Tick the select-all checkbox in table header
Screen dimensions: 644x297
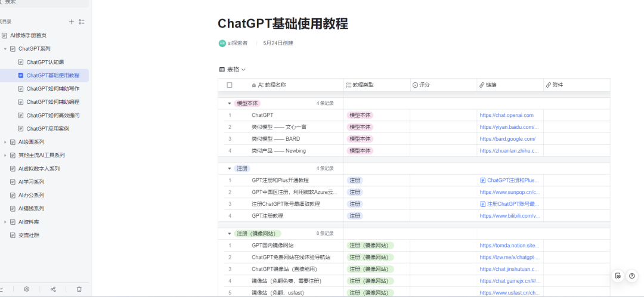230,85
